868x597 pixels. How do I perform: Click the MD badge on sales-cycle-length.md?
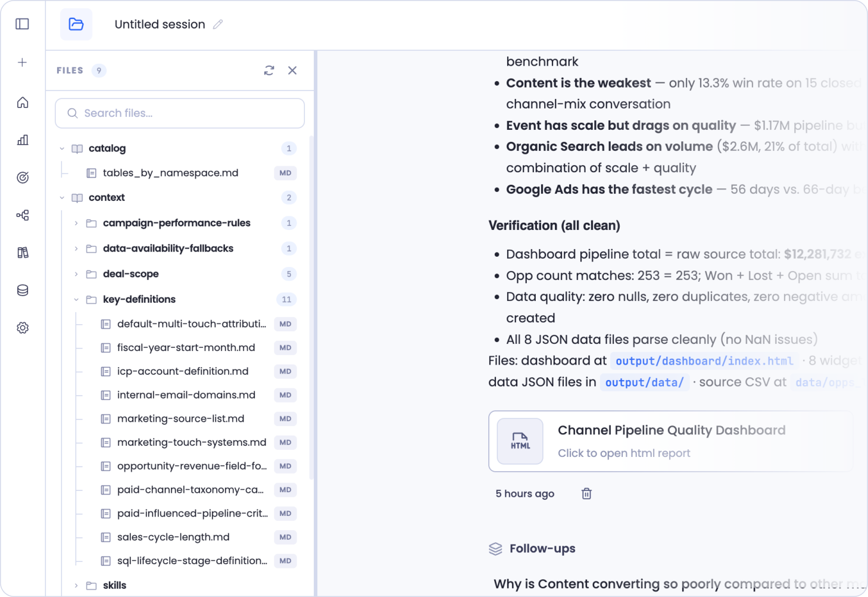pos(286,537)
